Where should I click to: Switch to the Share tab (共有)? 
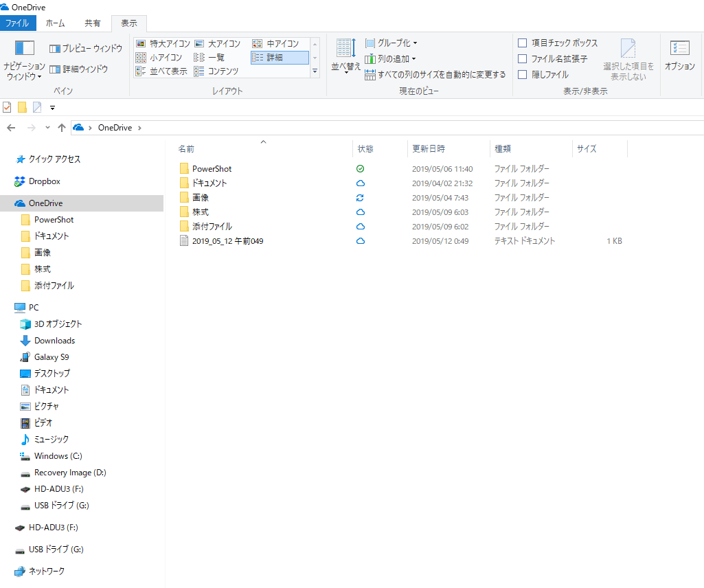(x=93, y=23)
